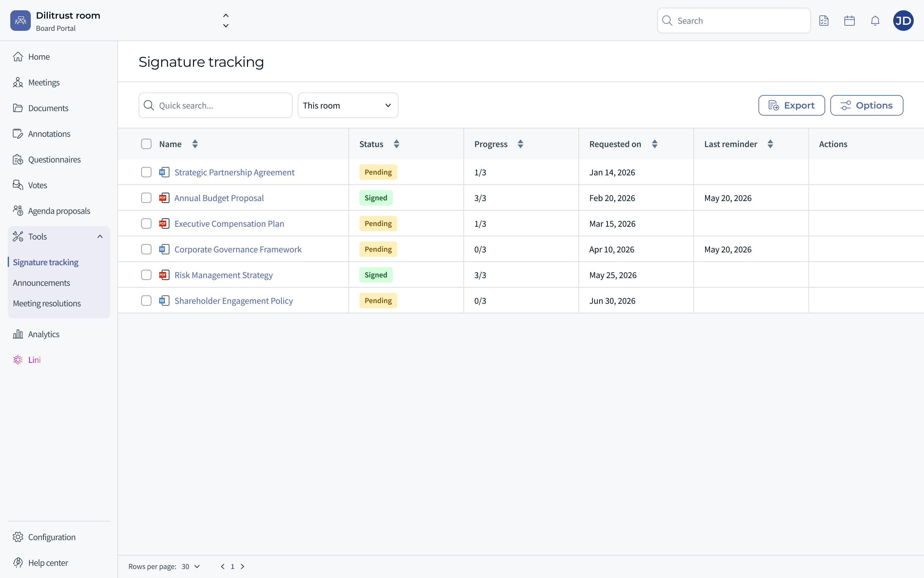
Task: Click the Annotations sidebar icon
Action: pyautogui.click(x=18, y=133)
